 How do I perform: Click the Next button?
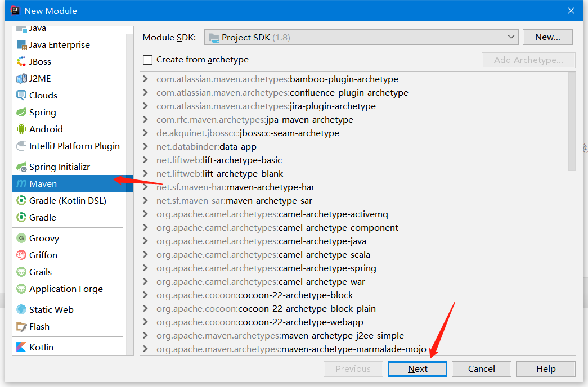pos(418,369)
